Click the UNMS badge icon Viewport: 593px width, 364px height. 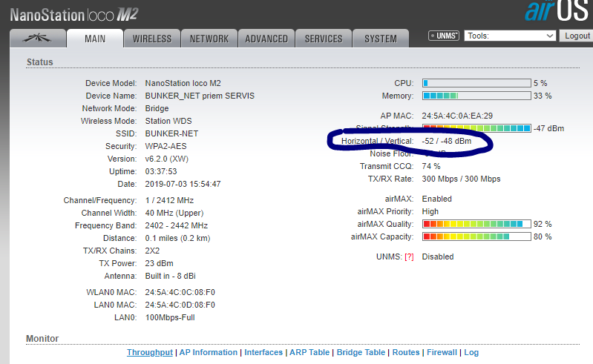(x=444, y=36)
